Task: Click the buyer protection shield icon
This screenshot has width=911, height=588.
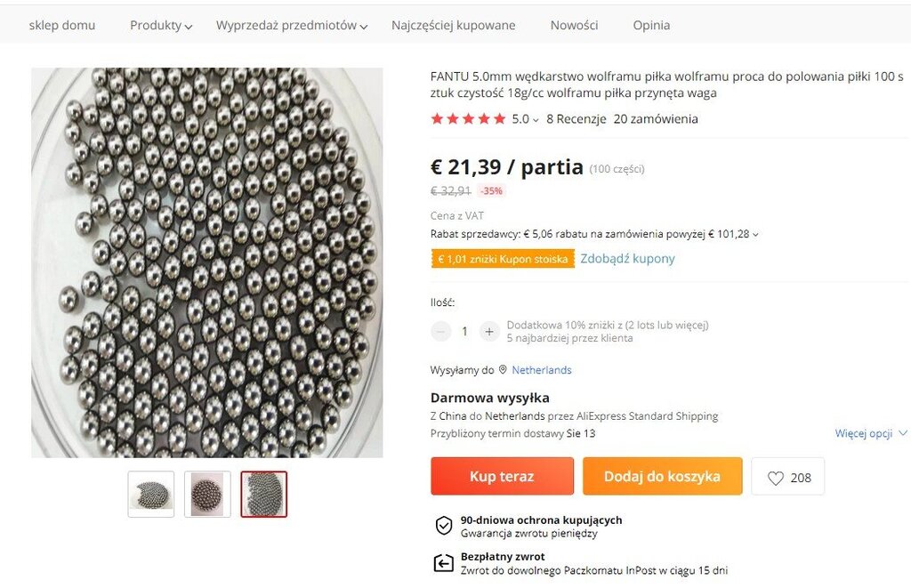Action: coord(443,526)
